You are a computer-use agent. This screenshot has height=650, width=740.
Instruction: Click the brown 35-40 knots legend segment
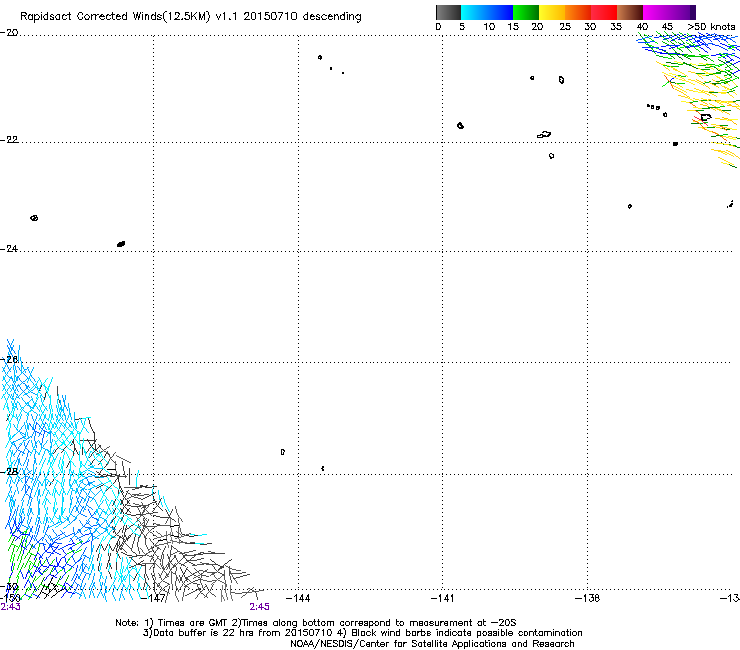tap(630, 12)
